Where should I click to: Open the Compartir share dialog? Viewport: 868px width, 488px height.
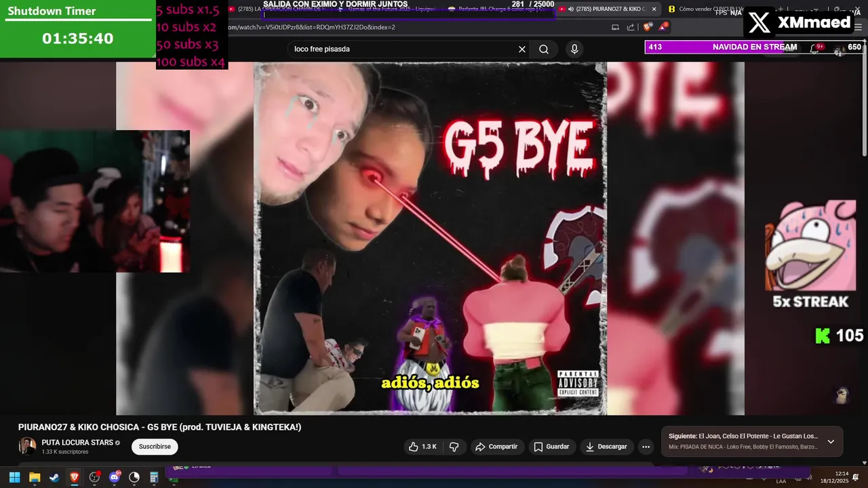(496, 447)
